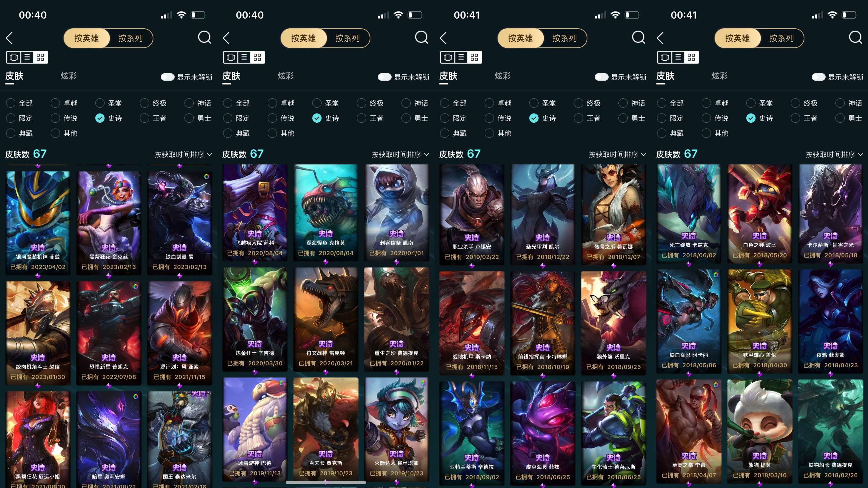Open 按获取时间排序 dropdown in the first phone screen

point(183,155)
